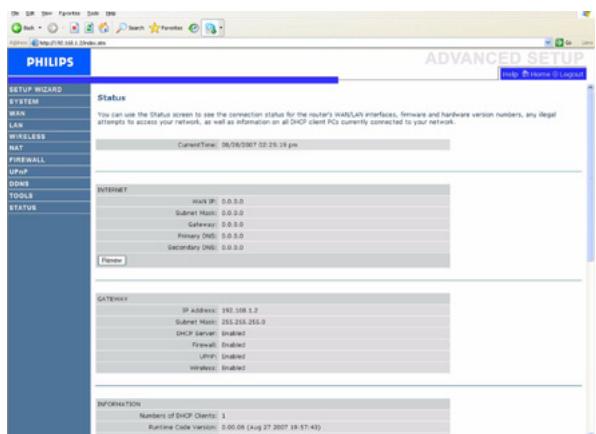Click the Logout link
The height and width of the screenshot is (434, 596).
(x=568, y=74)
